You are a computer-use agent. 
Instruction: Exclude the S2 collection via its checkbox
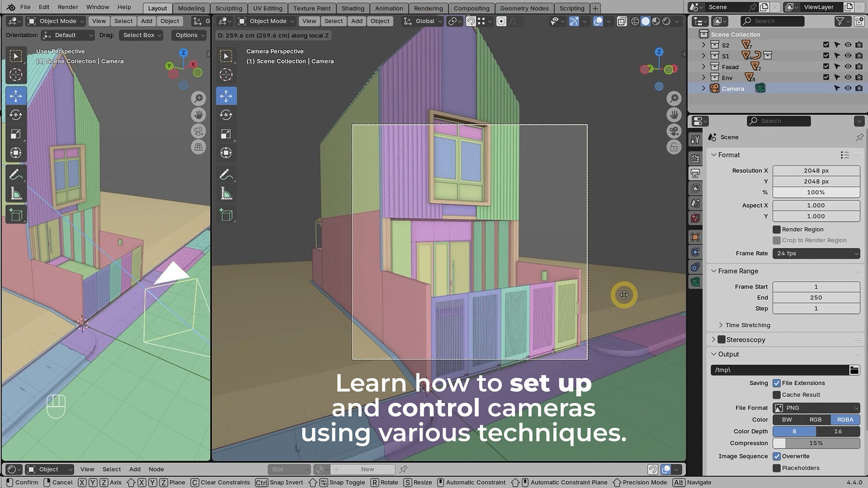click(826, 45)
